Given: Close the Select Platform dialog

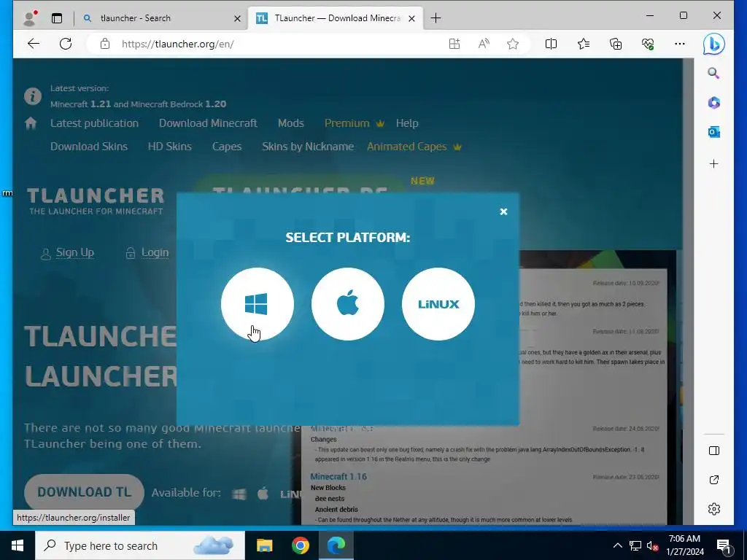Looking at the screenshot, I should tap(503, 211).
